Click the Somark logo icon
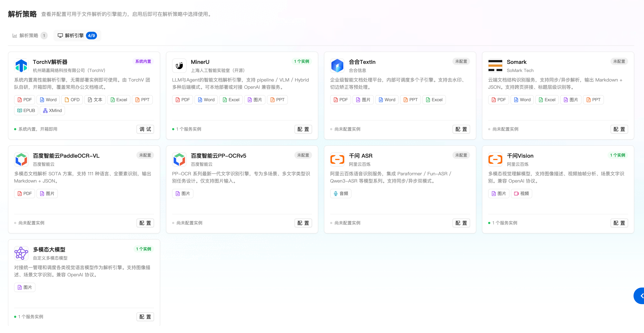Screen dimensions: 644x333 pyautogui.click(x=495, y=66)
